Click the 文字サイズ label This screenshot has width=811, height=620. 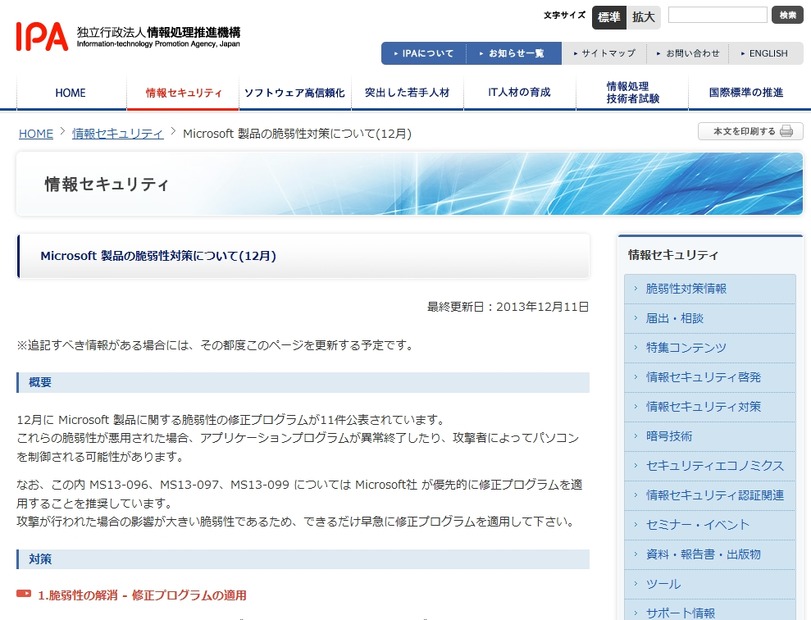tap(564, 16)
